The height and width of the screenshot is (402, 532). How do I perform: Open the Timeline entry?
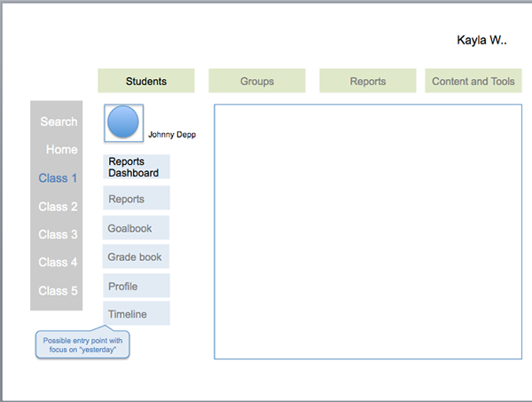click(137, 313)
